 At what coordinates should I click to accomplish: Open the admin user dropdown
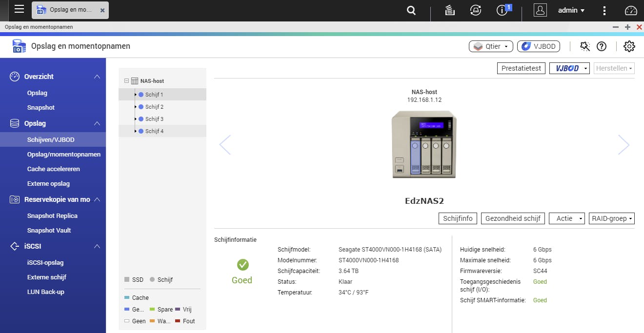[571, 10]
